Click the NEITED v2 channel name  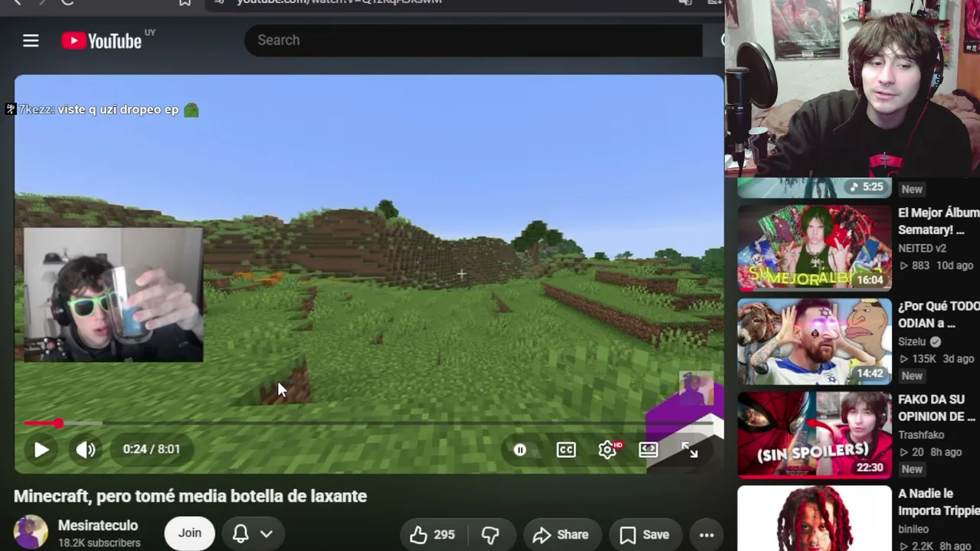point(922,249)
